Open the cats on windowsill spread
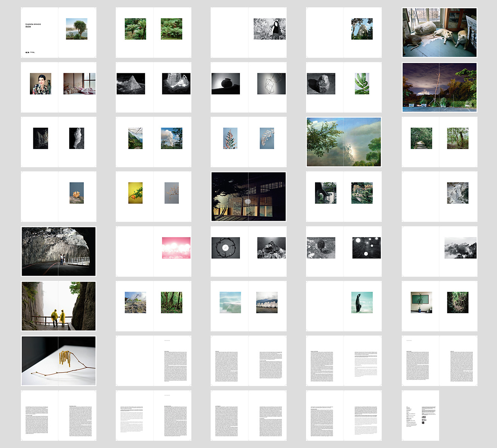497x448 pixels. tap(439, 32)
